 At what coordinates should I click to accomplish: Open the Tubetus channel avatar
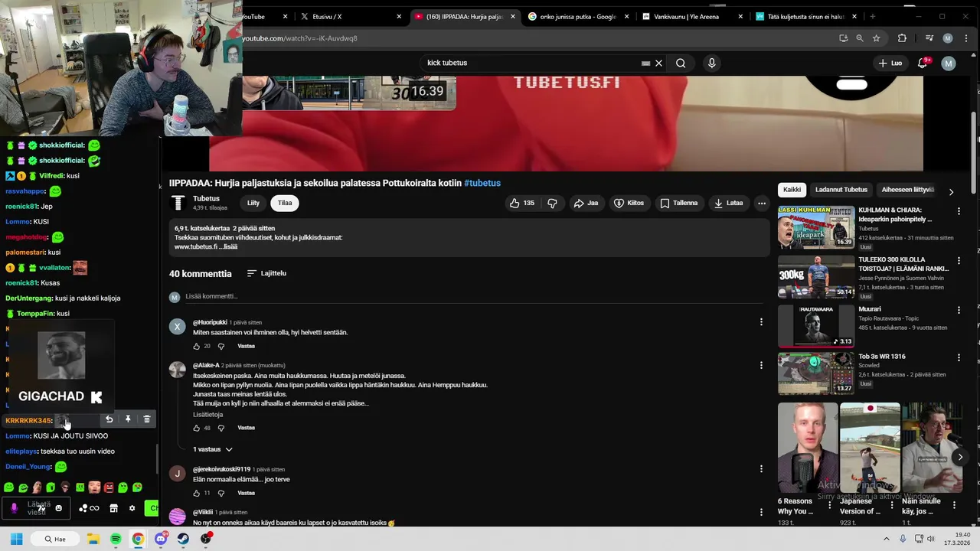tap(178, 203)
